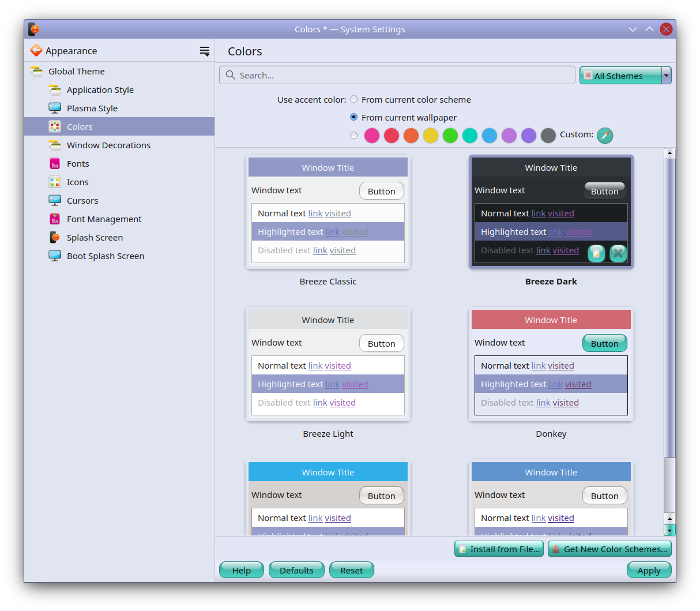This screenshot has width=700, height=611.
Task: Pick the teal accent color swatch
Action: [x=470, y=136]
